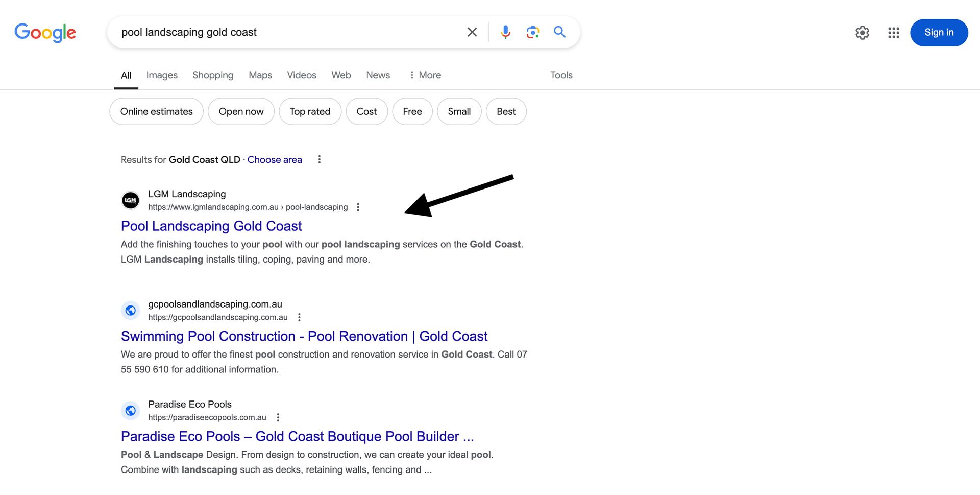Open the Google apps grid

[x=893, y=33]
